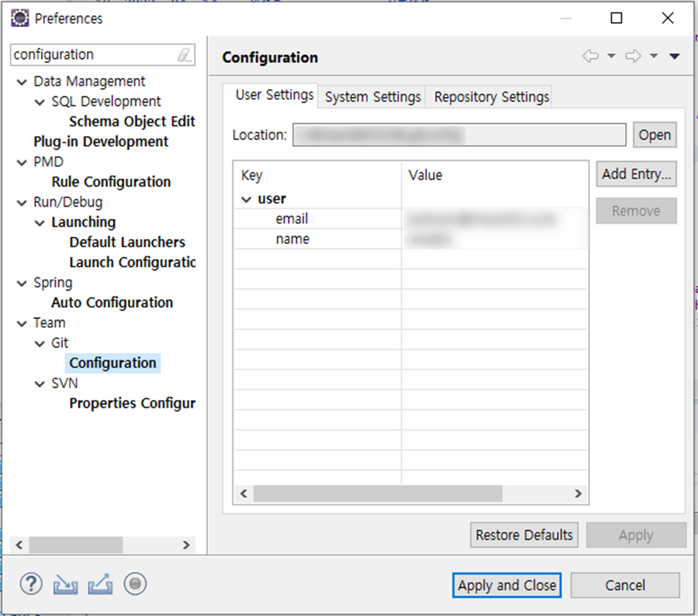Click the tree scrollbar left arrow
The image size is (698, 616).
[19, 544]
